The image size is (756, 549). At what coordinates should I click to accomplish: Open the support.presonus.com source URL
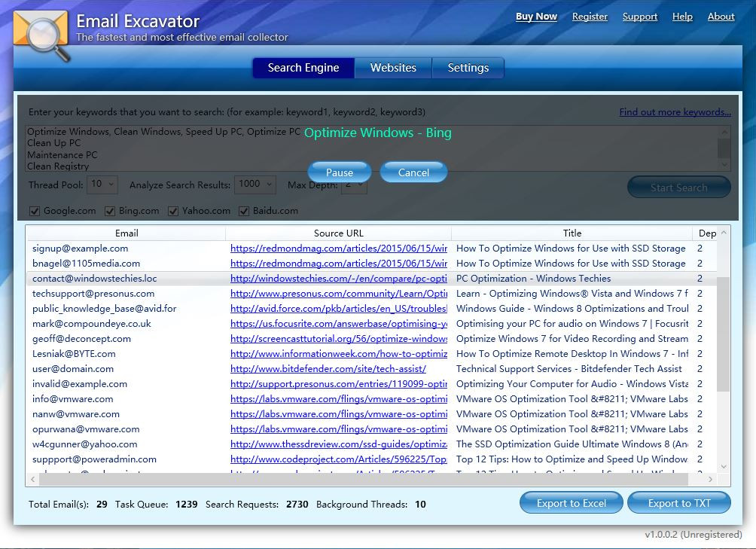coord(338,384)
